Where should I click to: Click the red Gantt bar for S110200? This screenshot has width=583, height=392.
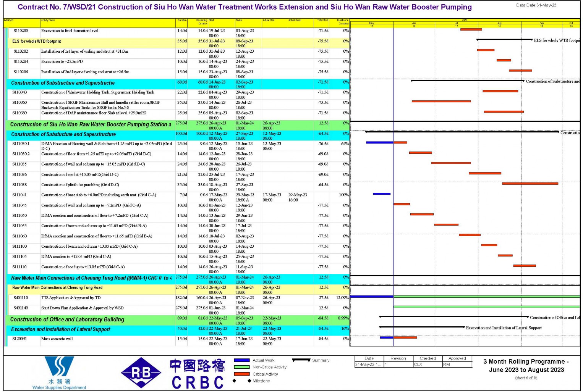[x=471, y=29]
